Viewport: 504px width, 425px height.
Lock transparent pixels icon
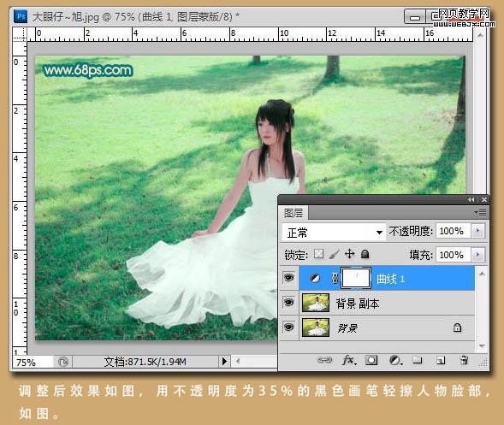318,254
